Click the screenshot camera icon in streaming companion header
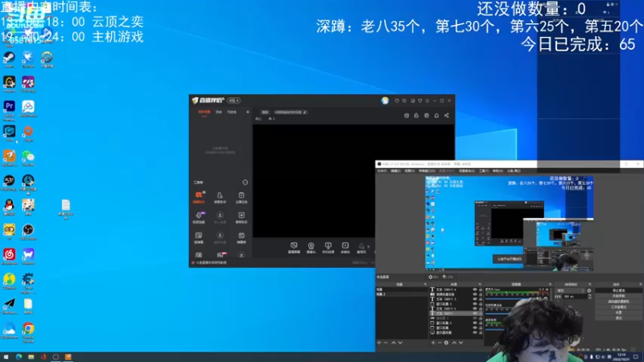This screenshot has width=644, height=362. [407, 115]
